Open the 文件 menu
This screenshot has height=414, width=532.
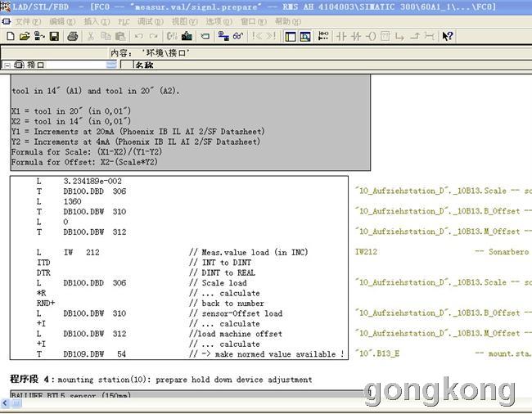[x=28, y=22]
